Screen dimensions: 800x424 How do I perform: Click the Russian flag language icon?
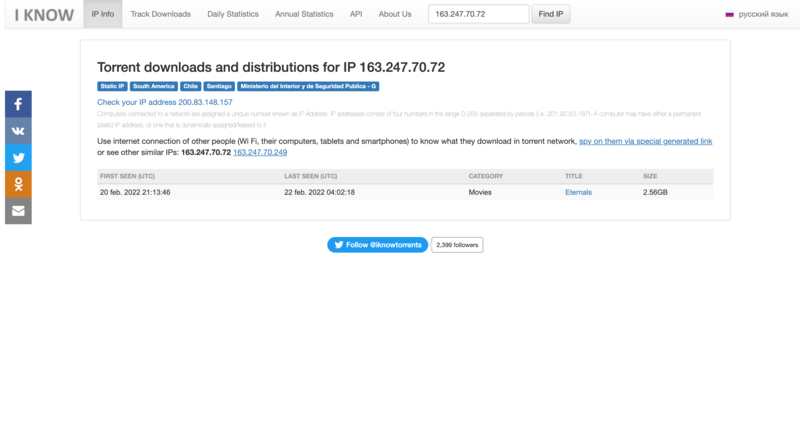(729, 15)
